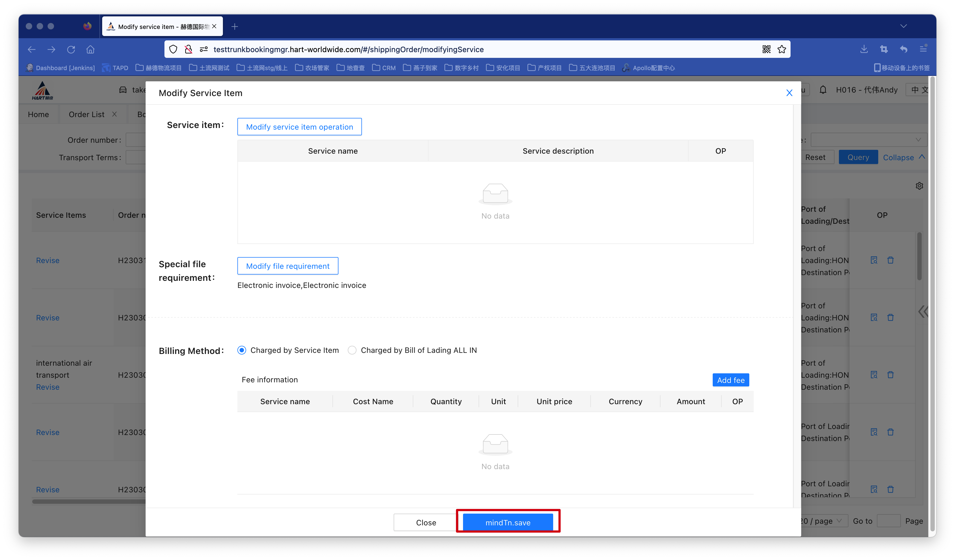Delete first order row with trash icon
This screenshot has height=560, width=955.
point(890,260)
